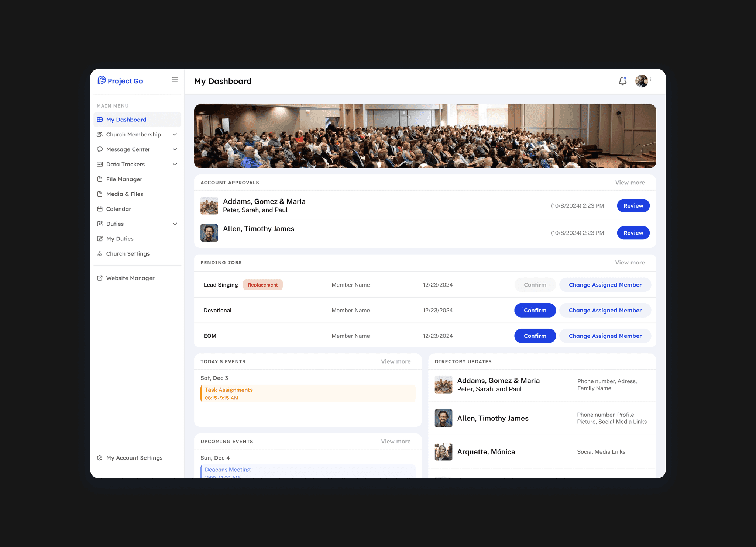Image resolution: width=756 pixels, height=547 pixels.
Task: Change Assigned Member for Devotional
Action: coord(605,310)
